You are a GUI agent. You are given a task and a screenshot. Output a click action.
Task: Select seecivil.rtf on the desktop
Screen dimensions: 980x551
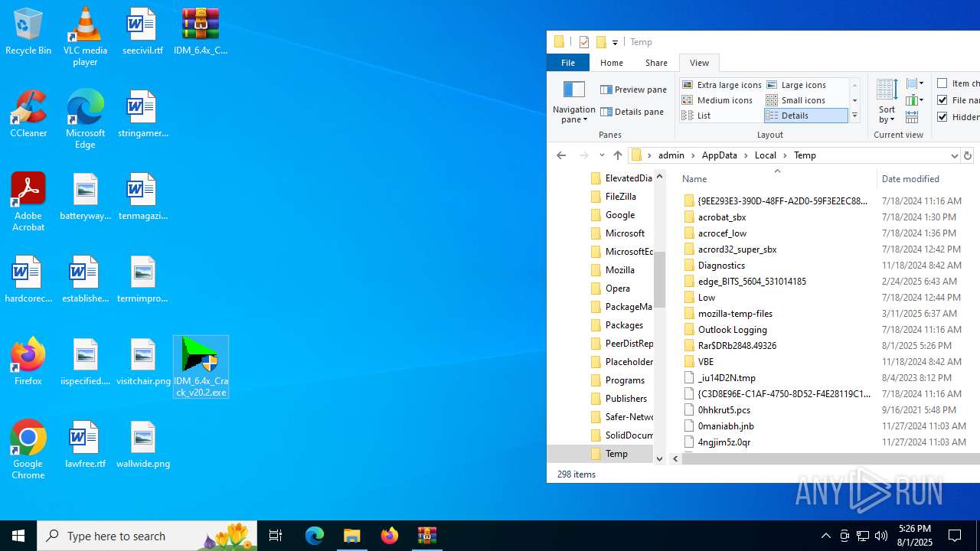tap(142, 31)
